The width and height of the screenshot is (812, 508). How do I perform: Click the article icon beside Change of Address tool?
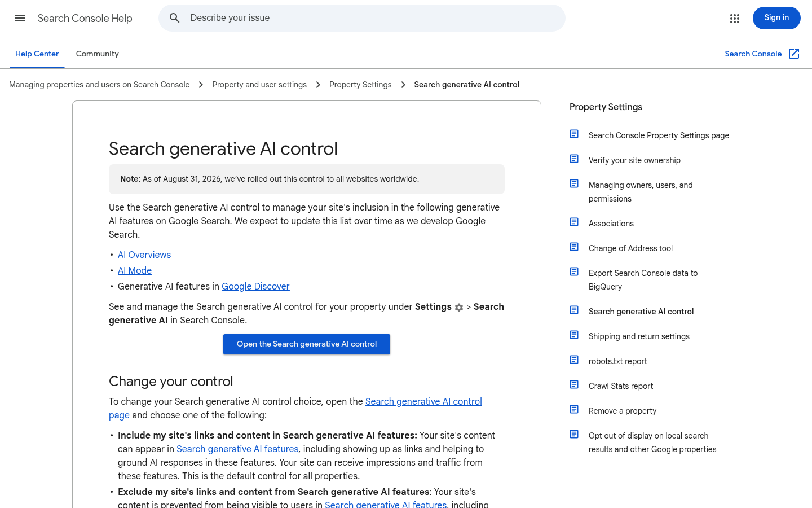(574, 247)
